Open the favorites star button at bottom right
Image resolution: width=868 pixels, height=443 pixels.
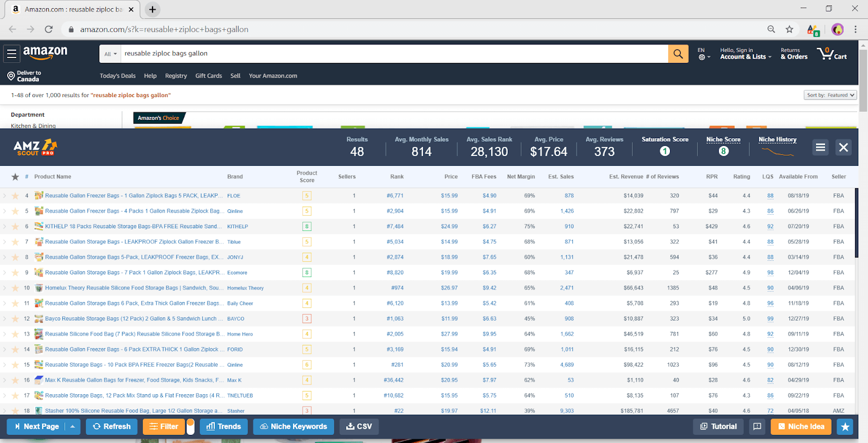845,427
